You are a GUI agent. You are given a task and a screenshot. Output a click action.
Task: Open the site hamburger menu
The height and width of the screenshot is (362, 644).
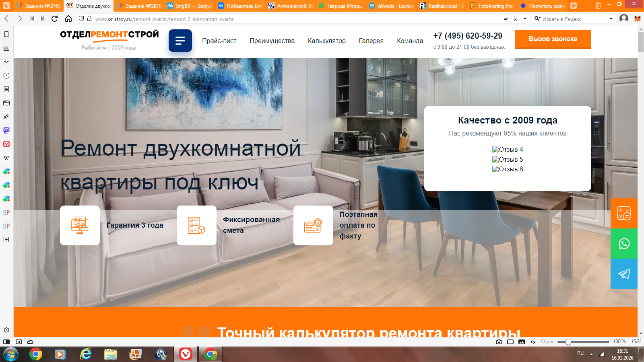click(x=180, y=41)
